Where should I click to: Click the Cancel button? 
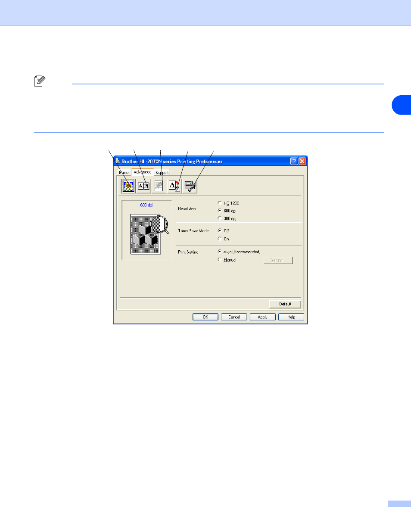click(234, 317)
